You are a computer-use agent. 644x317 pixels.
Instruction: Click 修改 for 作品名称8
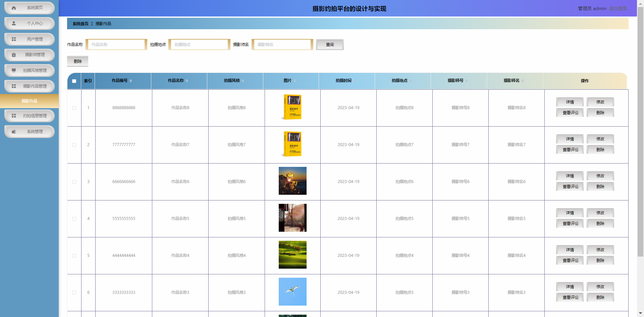click(x=600, y=102)
